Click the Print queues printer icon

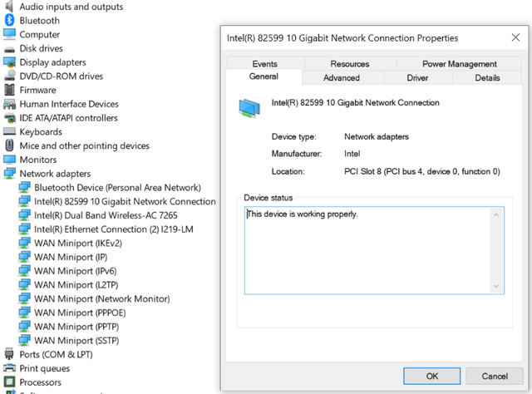click(9, 368)
